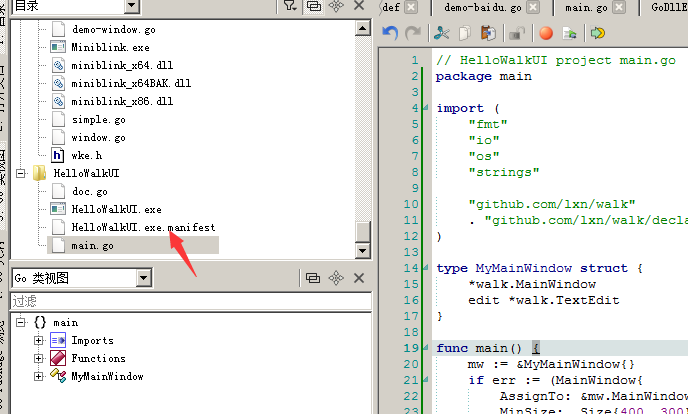Close the def tab

coord(411,7)
